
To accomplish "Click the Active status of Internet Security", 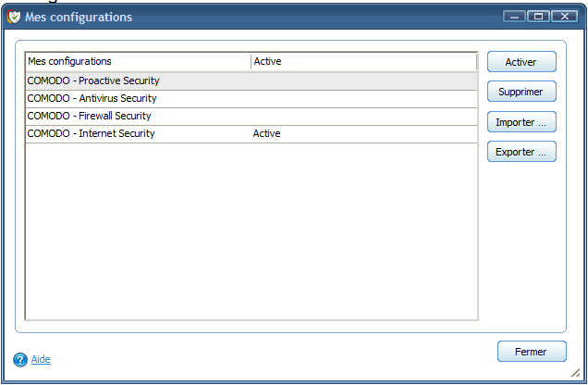I will click(x=266, y=133).
